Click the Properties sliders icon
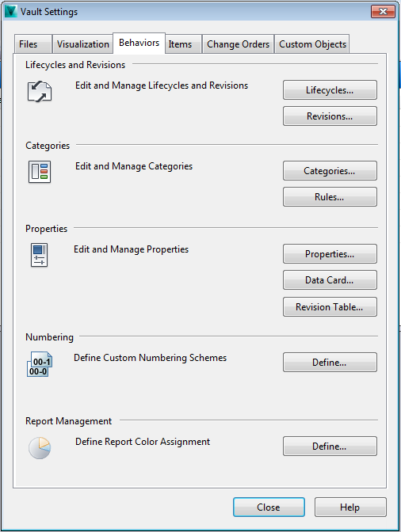Screen dimensions: 401x532 39,255
